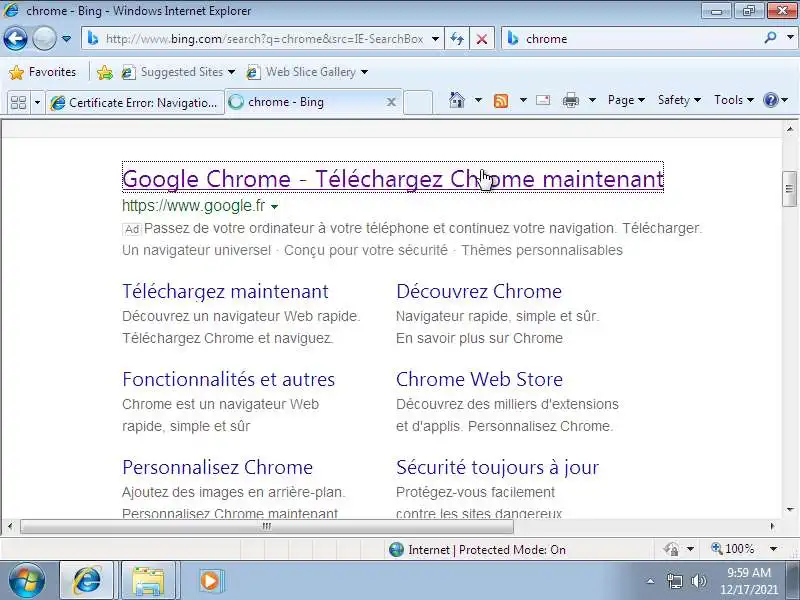Viewport: 800px width, 600px height.
Task: Click the status bar privacy lock icon
Action: [671, 549]
